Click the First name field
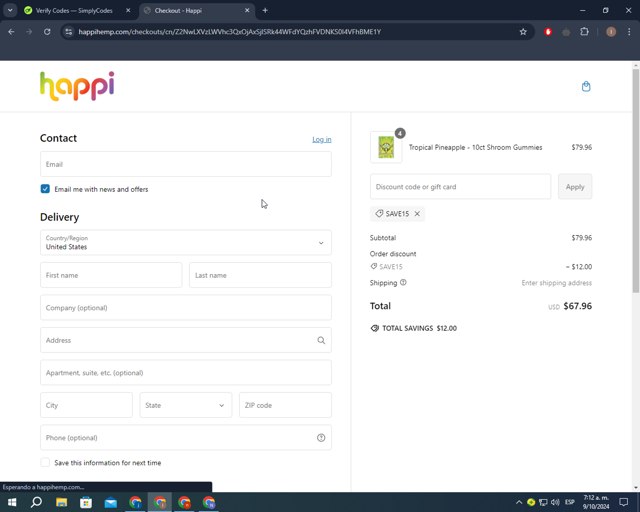 point(111,275)
